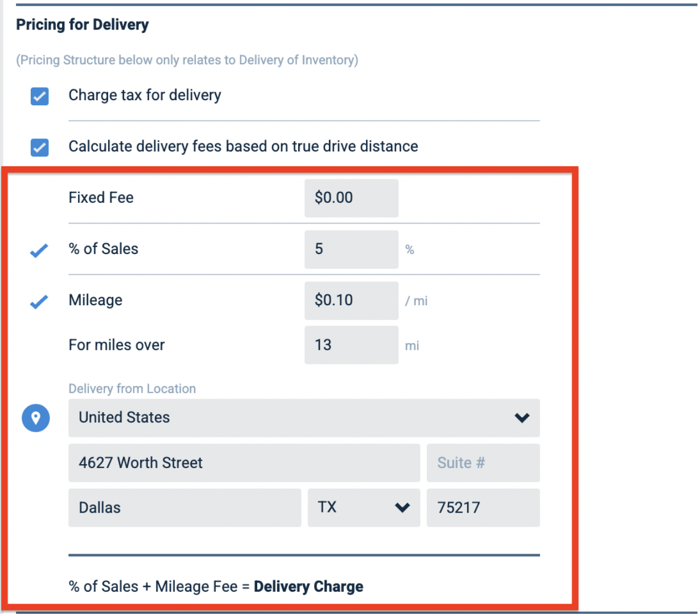This screenshot has height=615, width=700.
Task: Uncheck Charge tax for delivery checkbox
Action: tap(39, 96)
